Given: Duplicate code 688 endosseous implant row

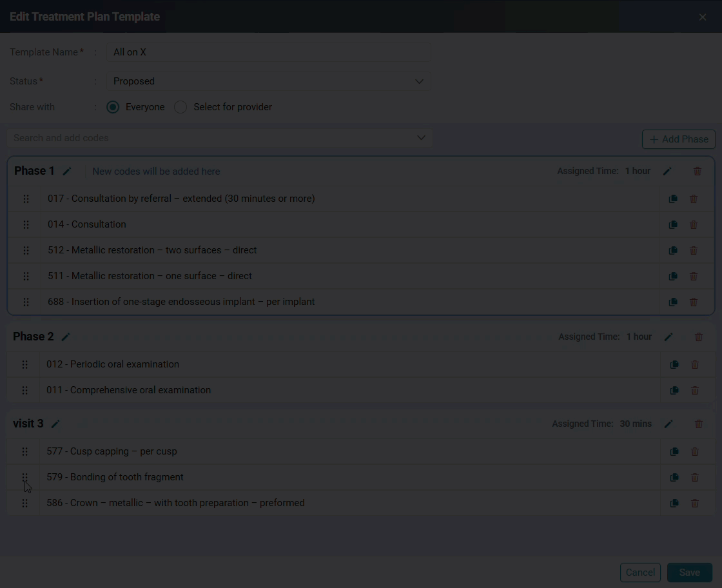Looking at the screenshot, I should click(x=673, y=302).
